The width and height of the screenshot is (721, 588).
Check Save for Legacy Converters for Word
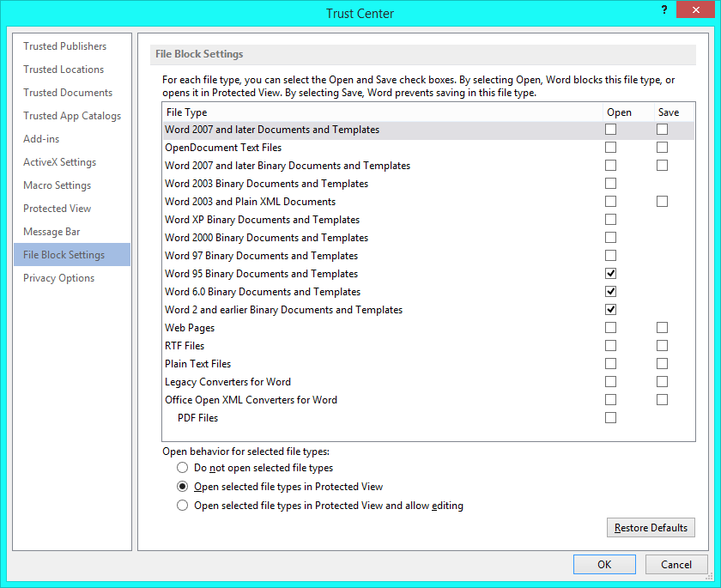[662, 382]
